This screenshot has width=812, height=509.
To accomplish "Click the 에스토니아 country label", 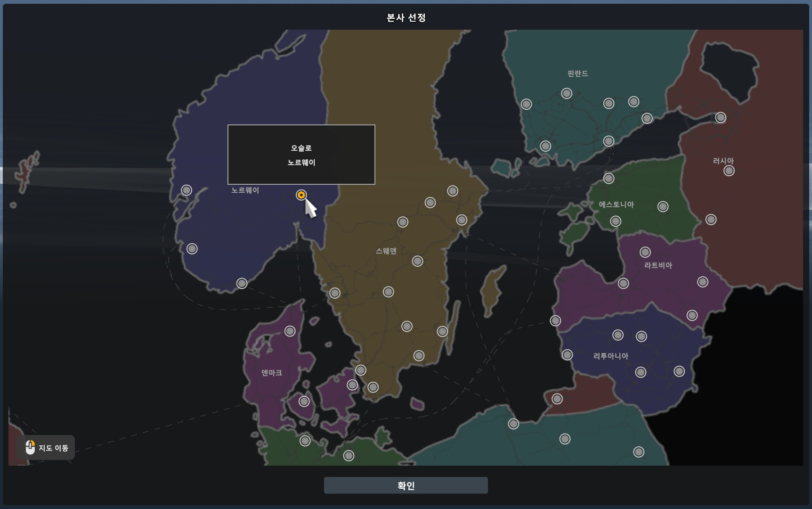I will point(616,205).
